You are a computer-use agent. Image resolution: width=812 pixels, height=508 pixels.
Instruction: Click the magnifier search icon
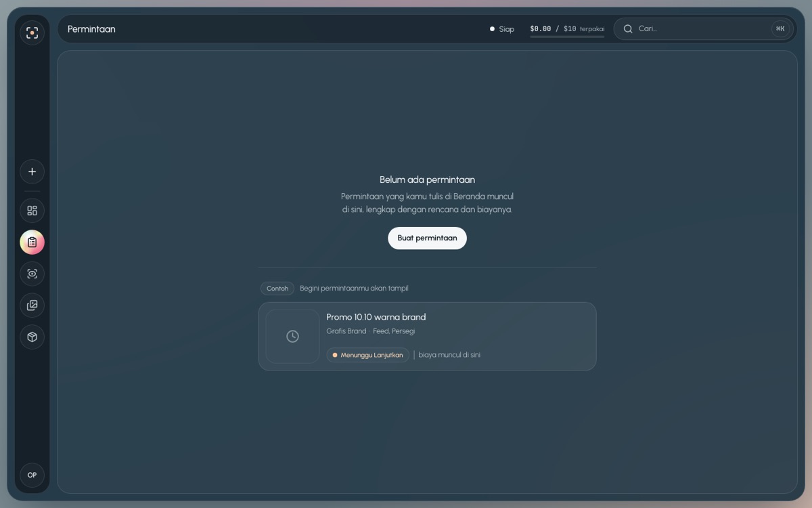click(628, 29)
